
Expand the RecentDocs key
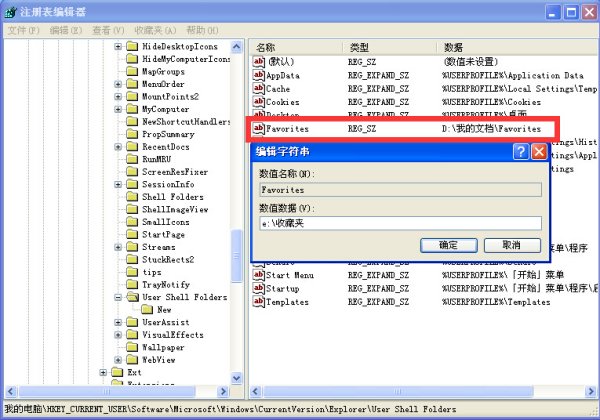pos(118,147)
